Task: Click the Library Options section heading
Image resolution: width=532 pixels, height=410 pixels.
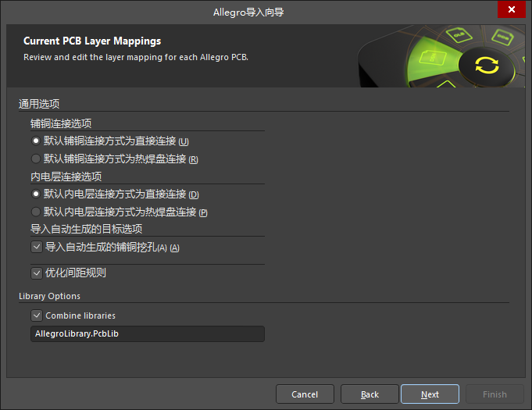Action: [x=49, y=297]
